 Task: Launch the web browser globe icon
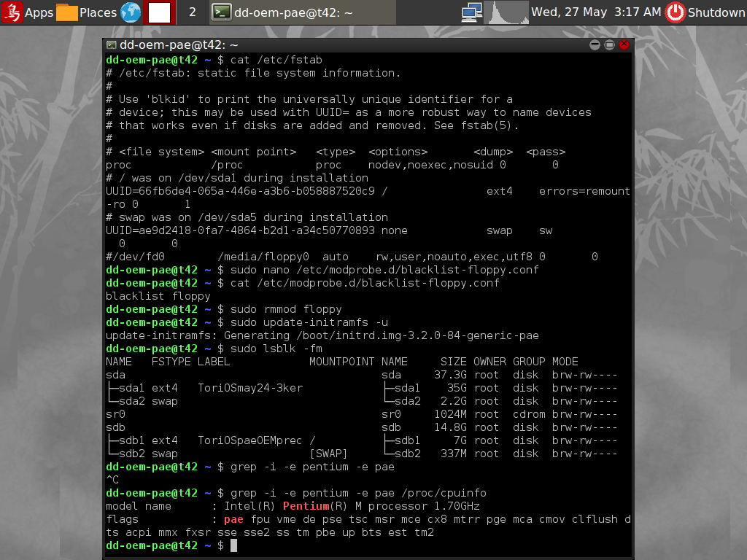(x=131, y=12)
